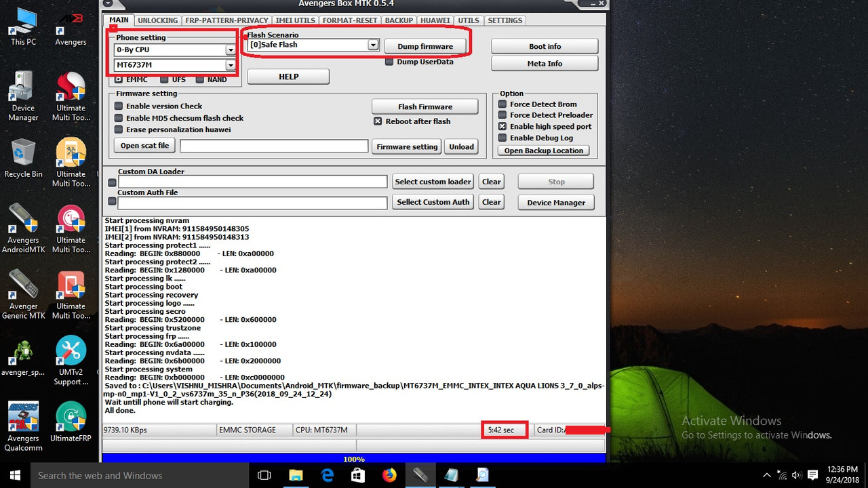Open UltimateFRP desktop shortcut
Viewport: 868px width, 488px height.
point(71,422)
